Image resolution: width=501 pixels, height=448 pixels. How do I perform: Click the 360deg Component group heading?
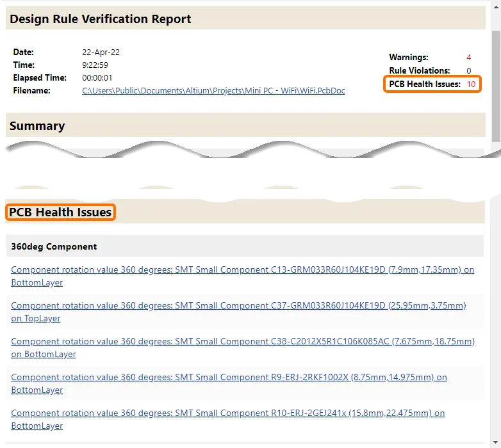54,246
